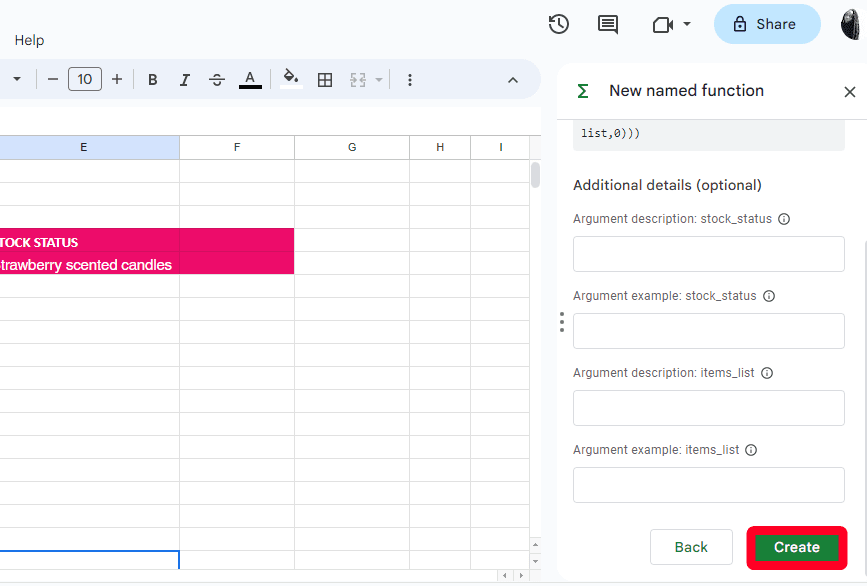Expand the meeting options dropdown arrow
The image size is (867, 586).
pyautogui.click(x=687, y=25)
